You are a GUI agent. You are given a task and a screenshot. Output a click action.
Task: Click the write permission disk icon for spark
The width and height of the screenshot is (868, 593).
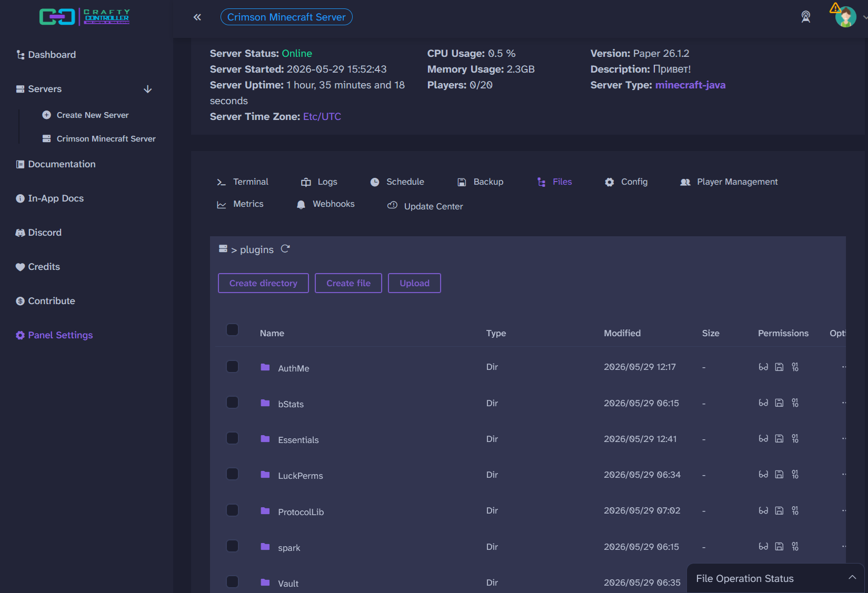[x=780, y=546]
